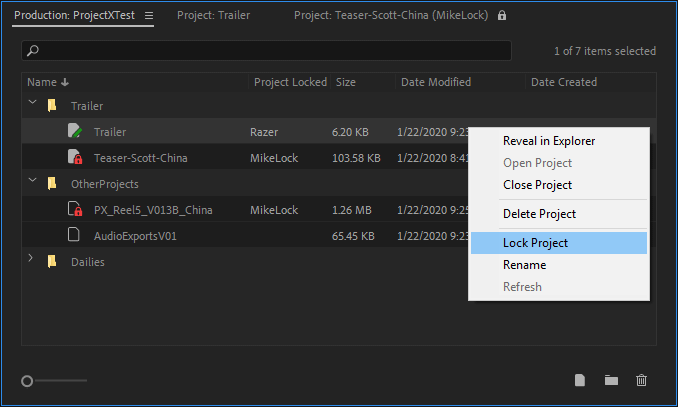Screen dimensions: 678x407
Task: Click the Trailer folder icon
Action: pos(52,106)
